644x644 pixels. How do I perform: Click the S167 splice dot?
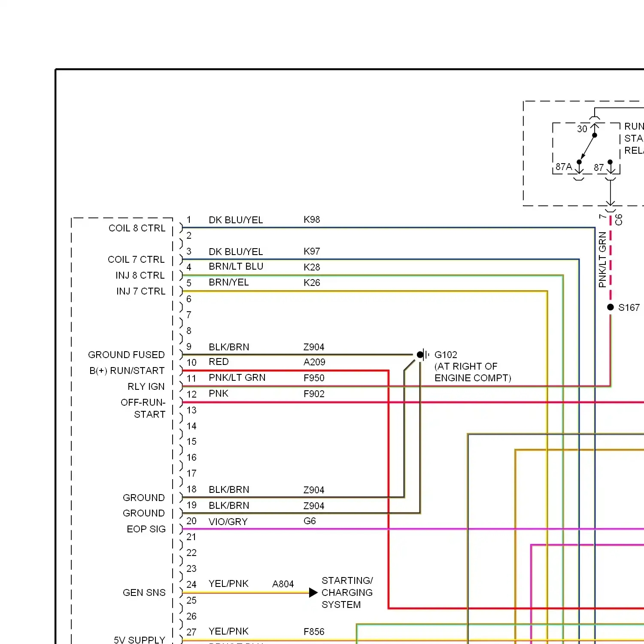coord(611,307)
